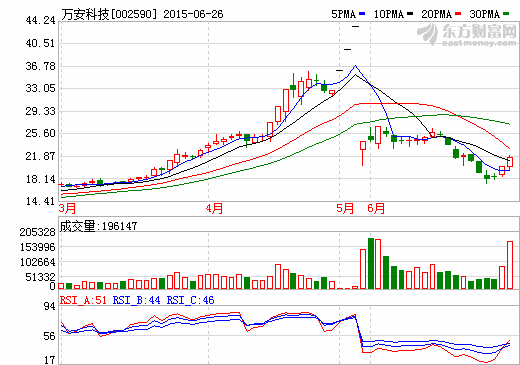Click the stock title 万安科技[002590]
Viewport: 520px width, 365px height.
[109, 14]
